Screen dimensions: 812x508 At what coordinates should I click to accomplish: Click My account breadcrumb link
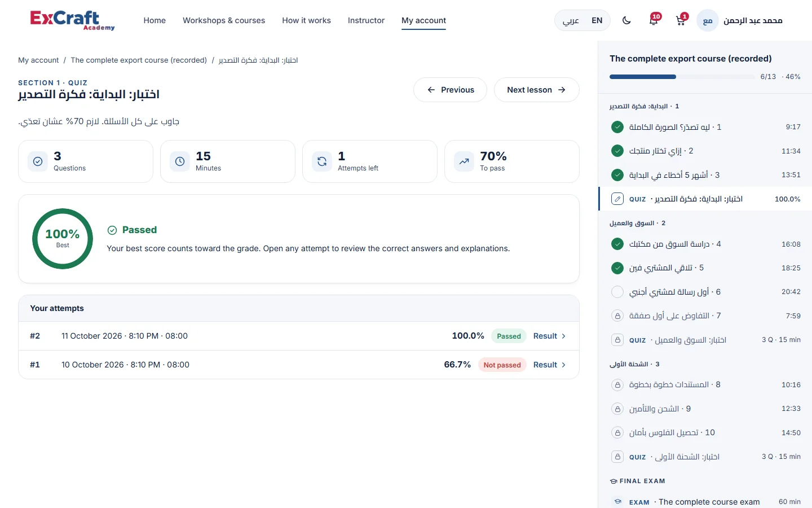[38, 60]
